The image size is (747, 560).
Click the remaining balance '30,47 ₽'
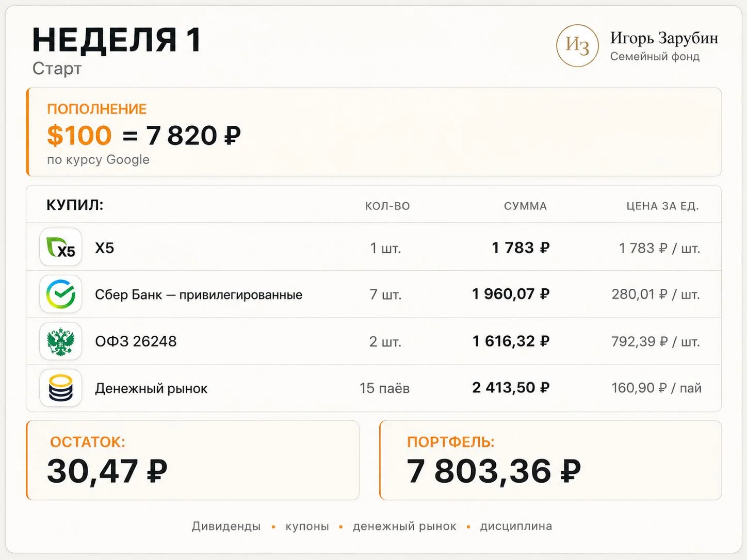[107, 471]
